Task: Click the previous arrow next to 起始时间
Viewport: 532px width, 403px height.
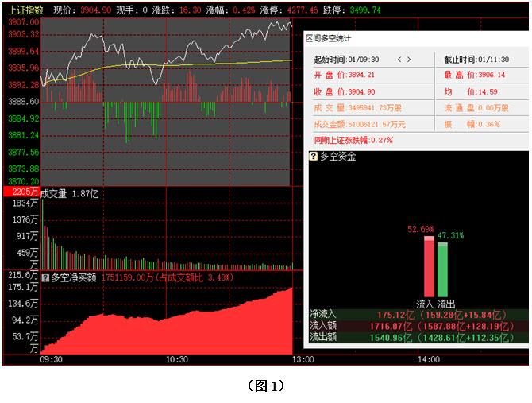Action: pyautogui.click(x=399, y=60)
